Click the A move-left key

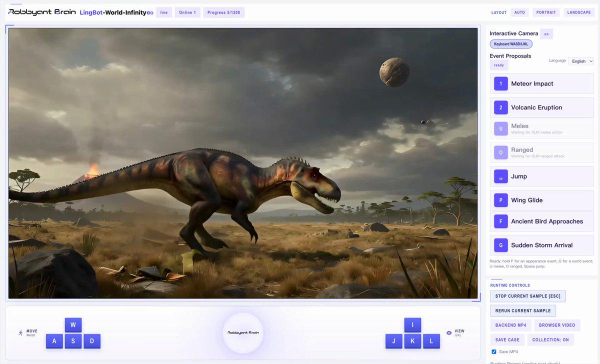54,341
